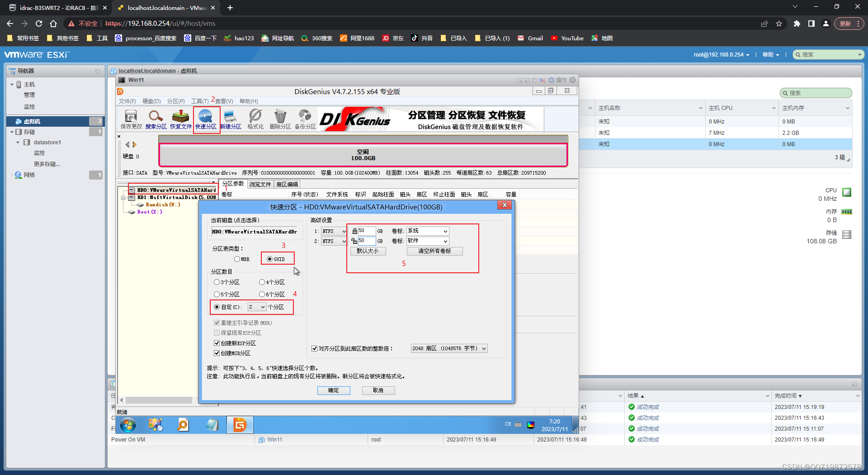868x475 pixels.
Task: Click 取消 to cancel quick partition
Action: tap(378, 390)
